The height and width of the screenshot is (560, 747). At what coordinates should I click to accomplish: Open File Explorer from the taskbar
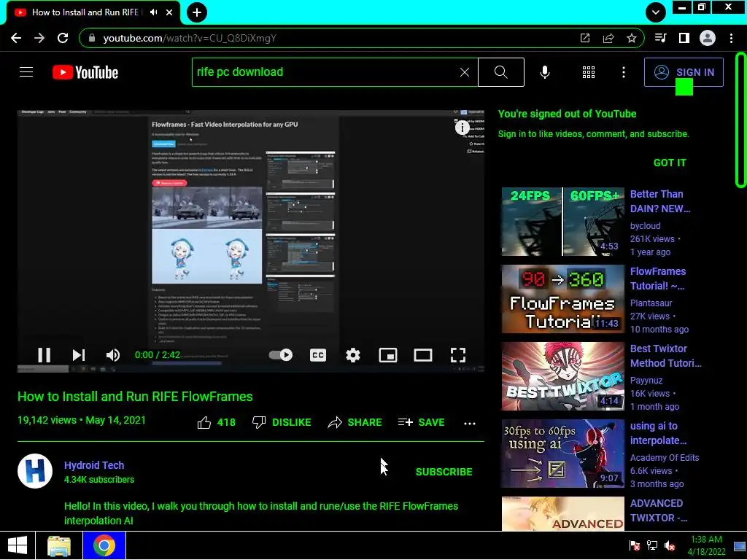tap(59, 545)
